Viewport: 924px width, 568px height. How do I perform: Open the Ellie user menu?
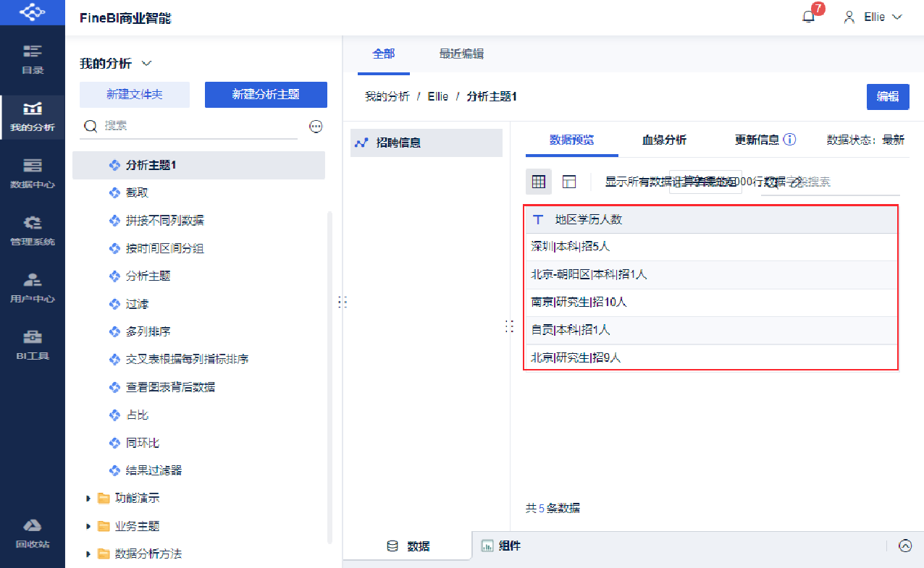click(x=873, y=17)
